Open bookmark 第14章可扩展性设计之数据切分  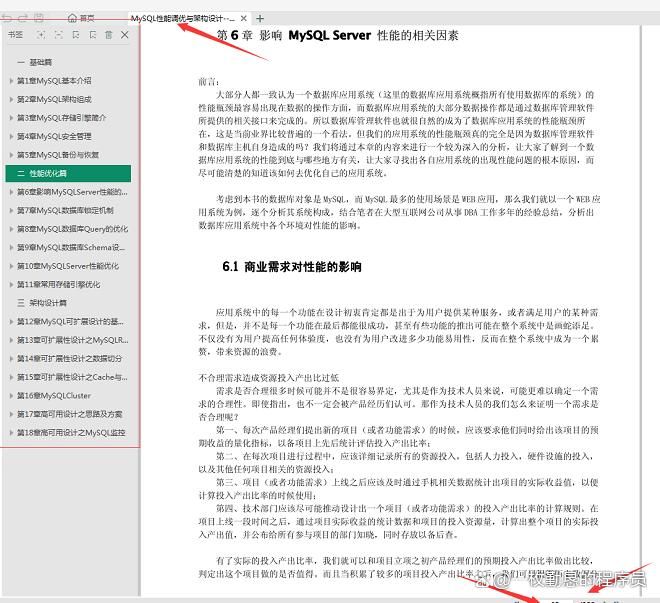69,359
